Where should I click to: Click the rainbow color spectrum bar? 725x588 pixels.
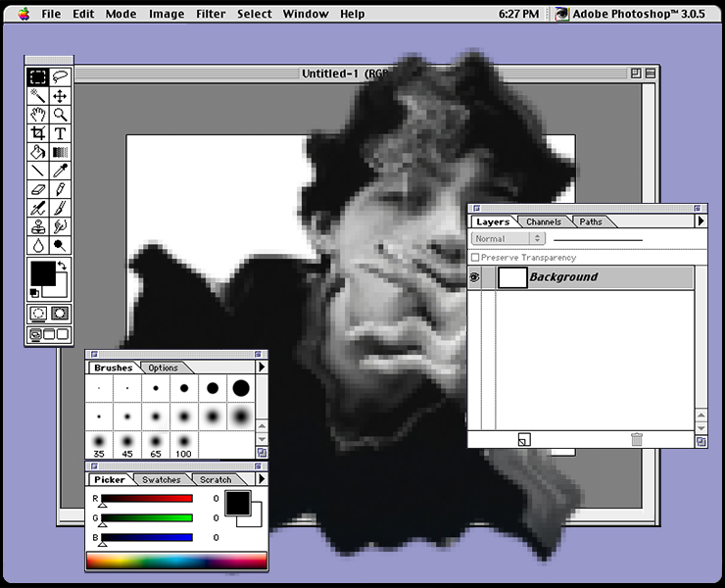pyautogui.click(x=176, y=561)
